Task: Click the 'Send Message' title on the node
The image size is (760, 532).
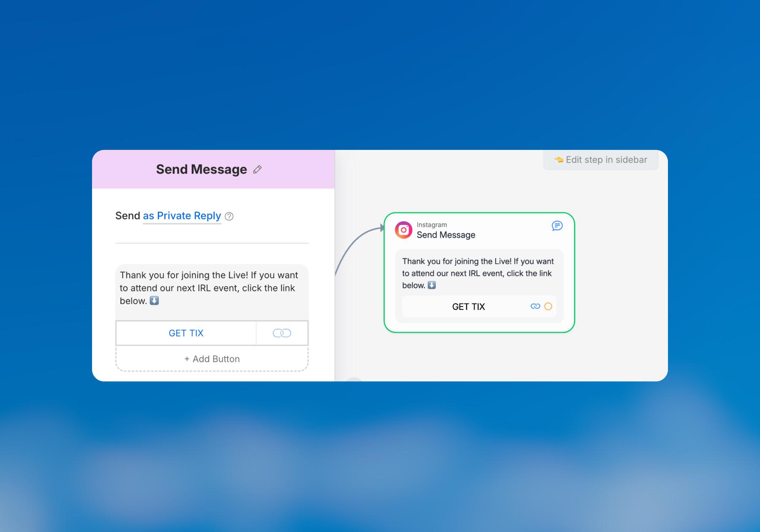Action: click(446, 235)
